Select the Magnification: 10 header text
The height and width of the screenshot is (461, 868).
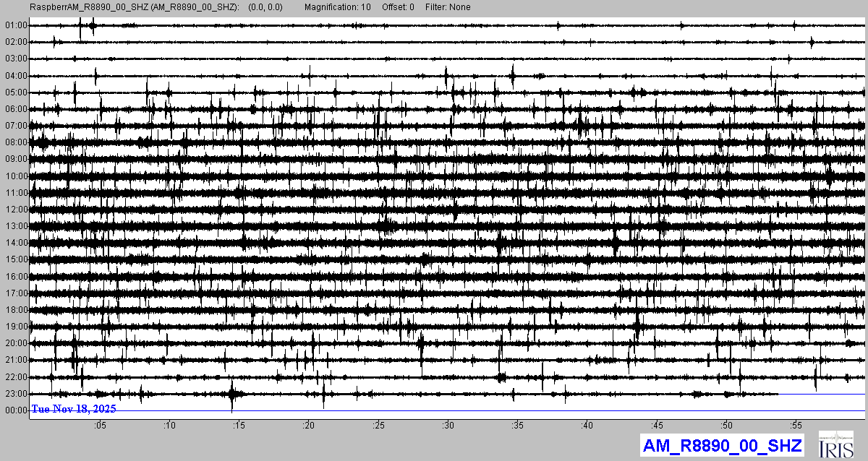point(338,7)
